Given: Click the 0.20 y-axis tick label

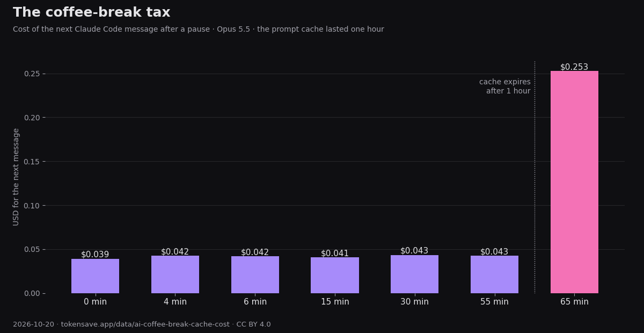Looking at the screenshot, I should 32,118.
